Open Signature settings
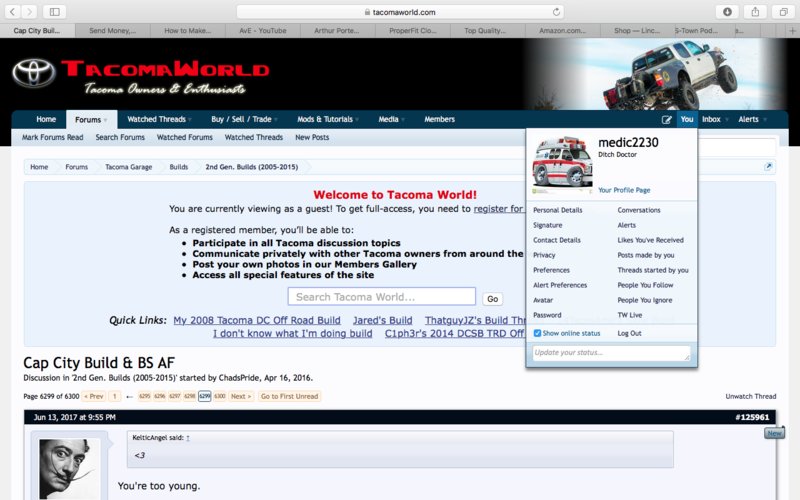The height and width of the screenshot is (500, 800). pyautogui.click(x=547, y=225)
